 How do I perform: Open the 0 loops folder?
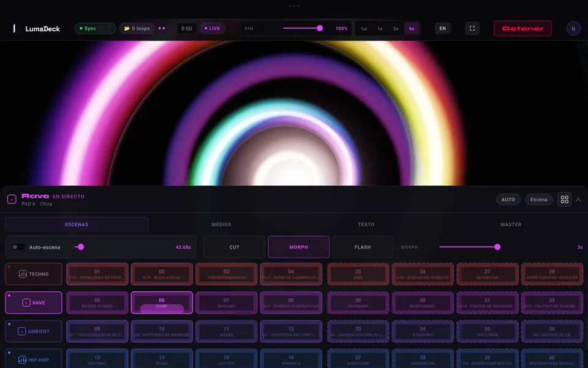137,29
